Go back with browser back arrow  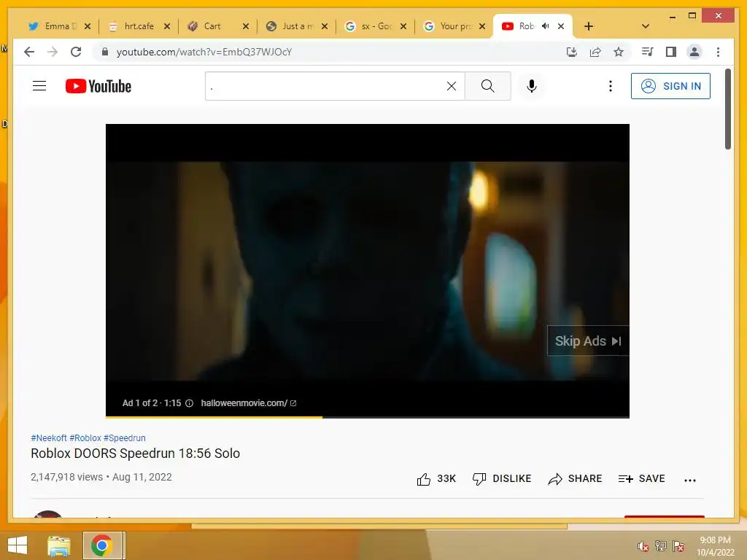pos(29,52)
